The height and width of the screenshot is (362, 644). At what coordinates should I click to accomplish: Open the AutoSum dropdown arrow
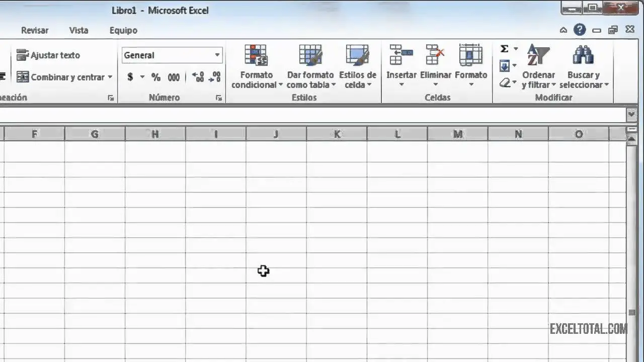[x=515, y=49]
